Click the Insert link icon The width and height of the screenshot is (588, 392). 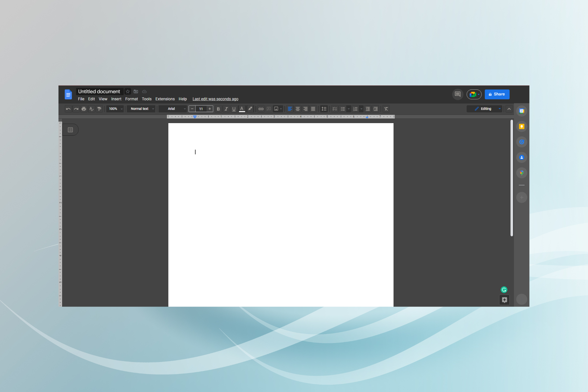point(261,109)
